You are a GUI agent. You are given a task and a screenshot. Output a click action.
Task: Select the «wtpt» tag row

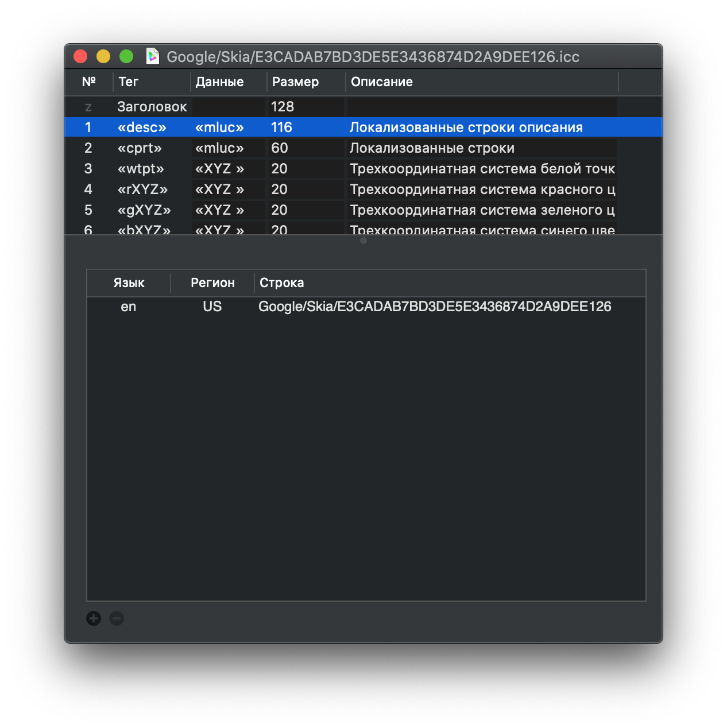363,169
